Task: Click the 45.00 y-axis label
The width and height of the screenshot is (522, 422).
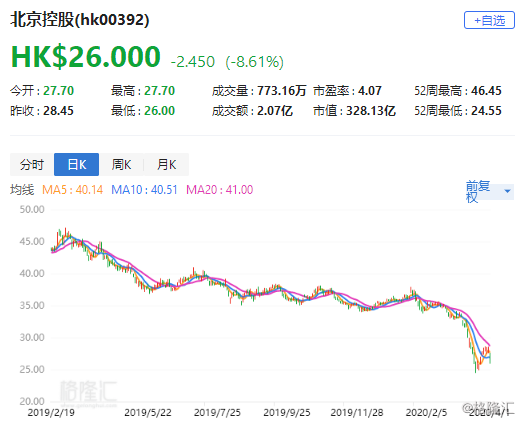Action: pyautogui.click(x=32, y=241)
